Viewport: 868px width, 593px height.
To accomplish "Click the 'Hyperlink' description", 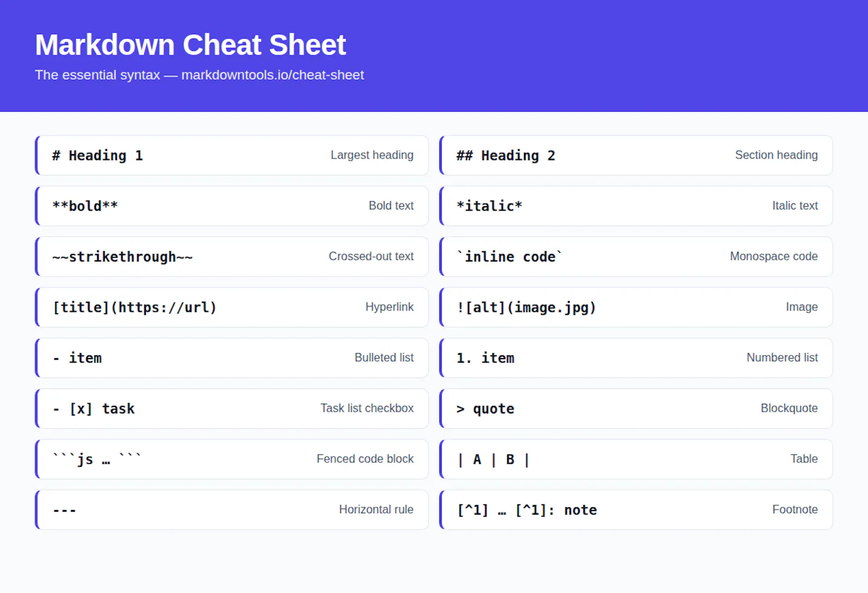I will 390,307.
